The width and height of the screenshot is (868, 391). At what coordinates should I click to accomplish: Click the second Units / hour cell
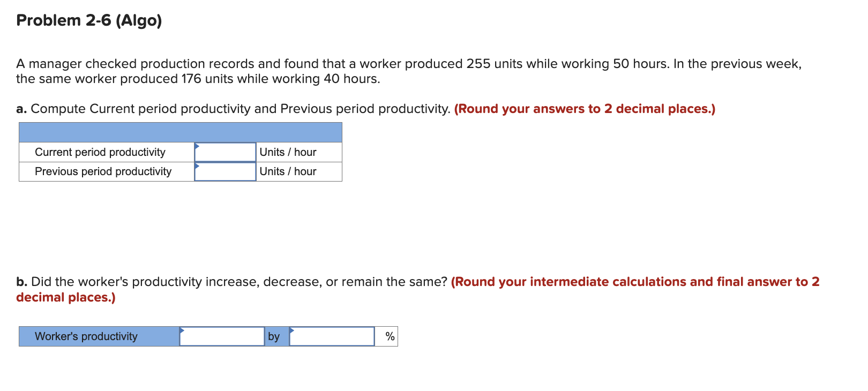pos(288,171)
